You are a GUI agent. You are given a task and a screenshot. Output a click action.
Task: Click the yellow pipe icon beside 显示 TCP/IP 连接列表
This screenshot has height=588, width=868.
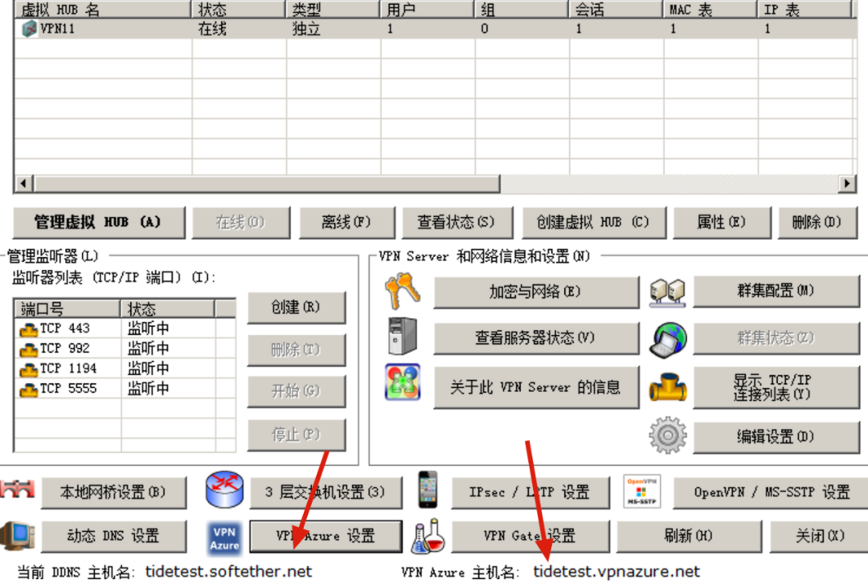click(668, 386)
